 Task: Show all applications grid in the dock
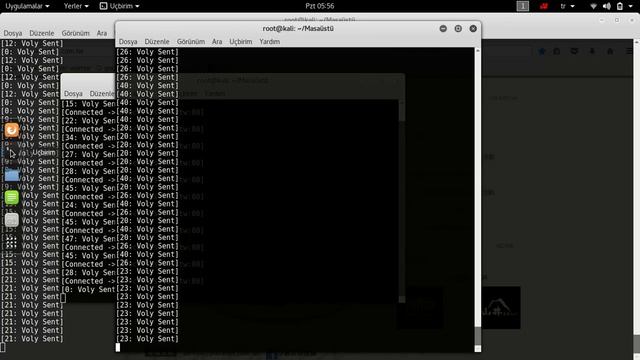11,242
